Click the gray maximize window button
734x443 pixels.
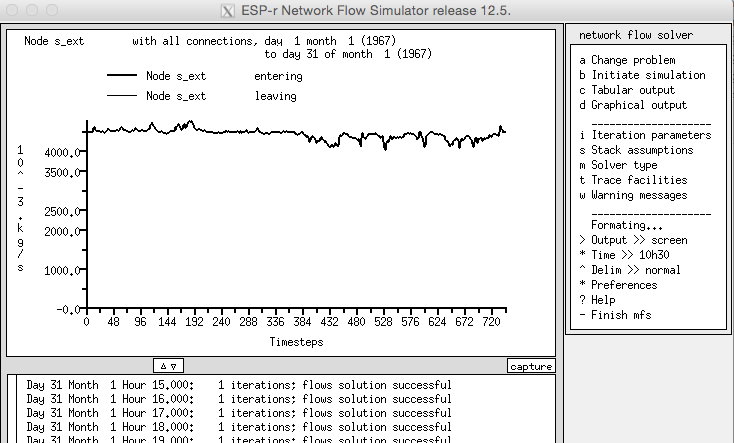(x=50, y=10)
